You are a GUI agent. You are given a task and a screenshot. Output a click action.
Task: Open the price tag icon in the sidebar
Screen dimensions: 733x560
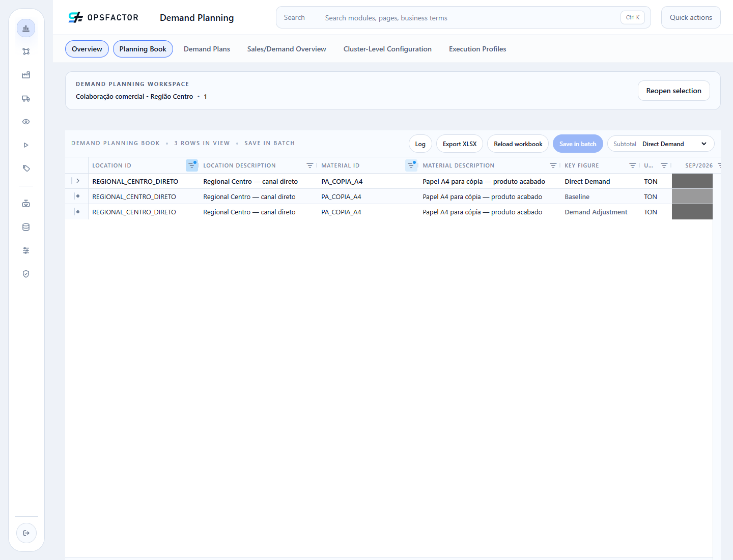[x=26, y=169]
